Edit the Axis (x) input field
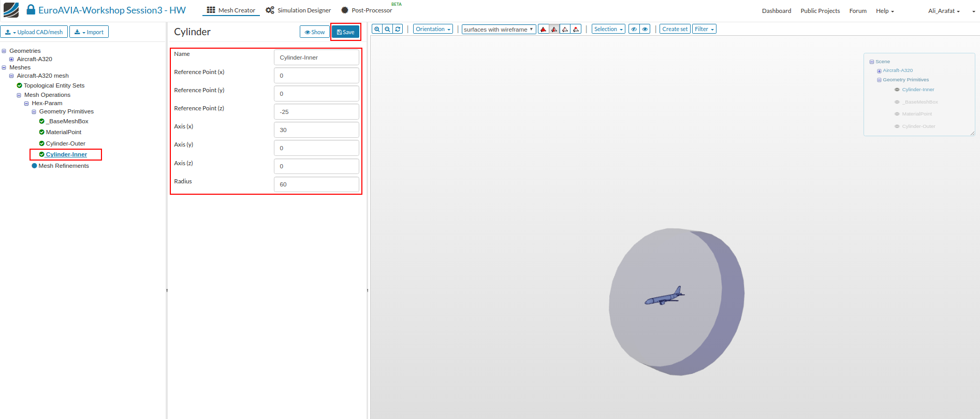This screenshot has width=980, height=419. [316, 130]
